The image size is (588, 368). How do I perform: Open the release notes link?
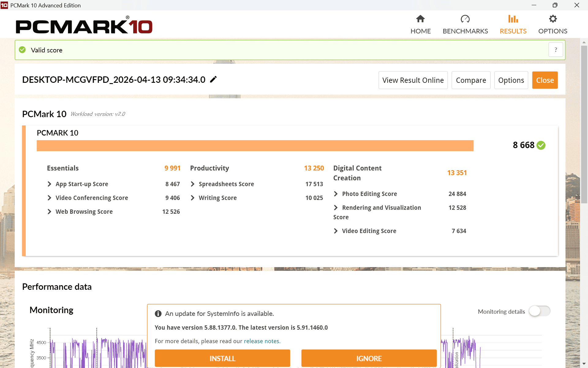coord(262,341)
